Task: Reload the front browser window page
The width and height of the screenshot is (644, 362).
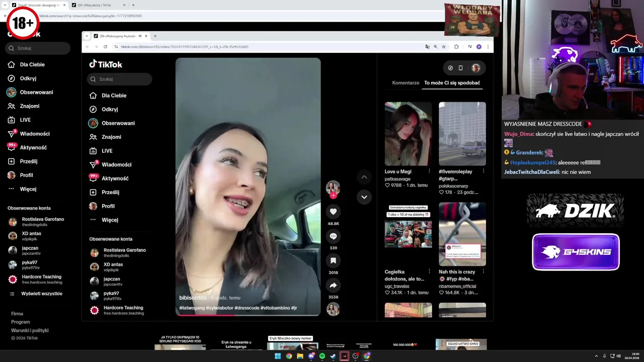Action: point(105,47)
